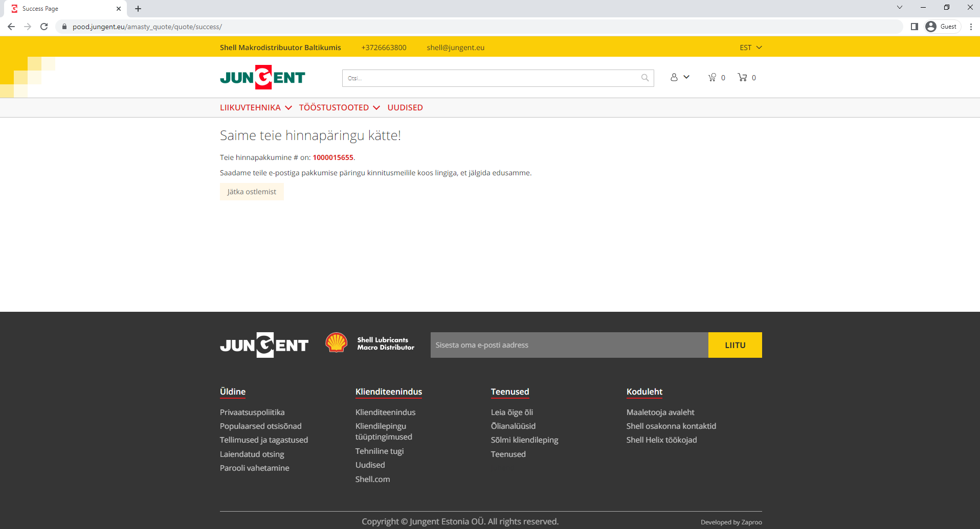Click the Jätka ostlemist button
980x529 pixels.
pyautogui.click(x=252, y=192)
